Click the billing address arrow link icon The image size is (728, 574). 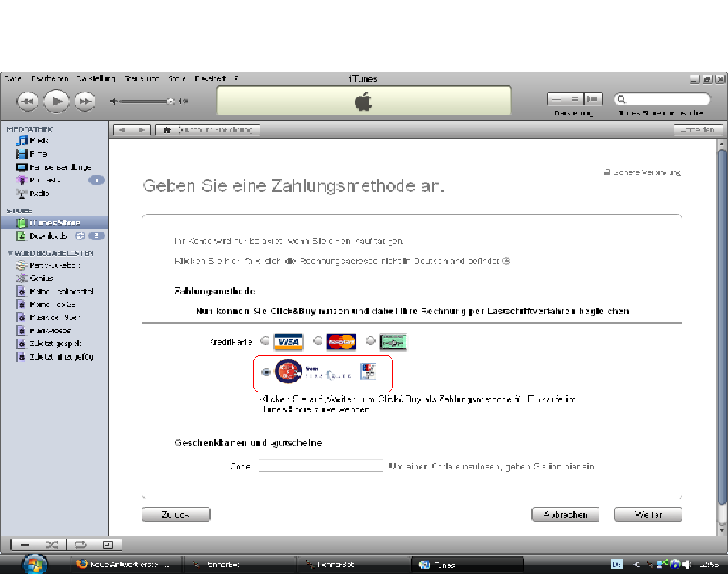pyautogui.click(x=506, y=261)
